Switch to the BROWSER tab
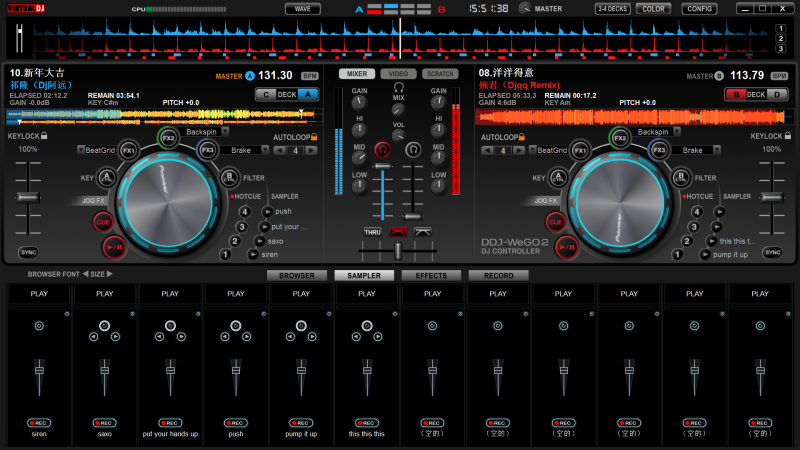This screenshot has width=800, height=450. (297, 276)
